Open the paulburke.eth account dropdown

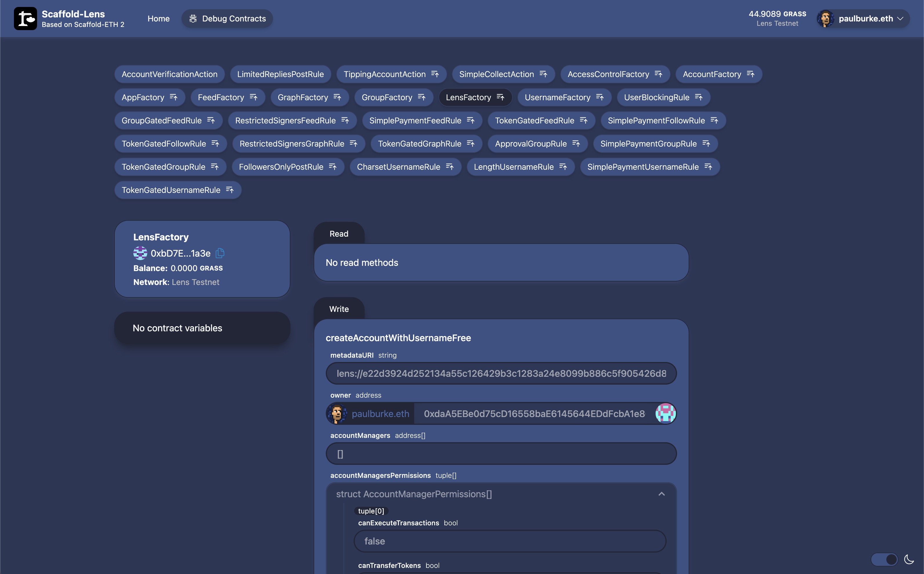863,19
